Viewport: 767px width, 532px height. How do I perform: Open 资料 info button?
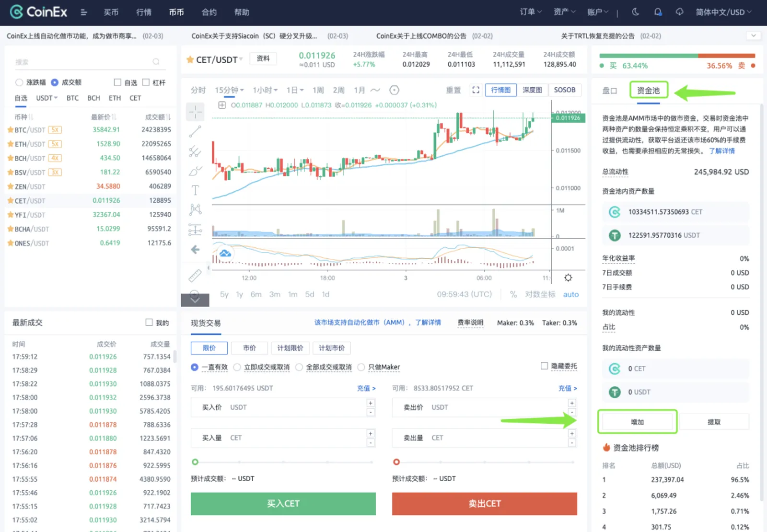[x=263, y=58]
